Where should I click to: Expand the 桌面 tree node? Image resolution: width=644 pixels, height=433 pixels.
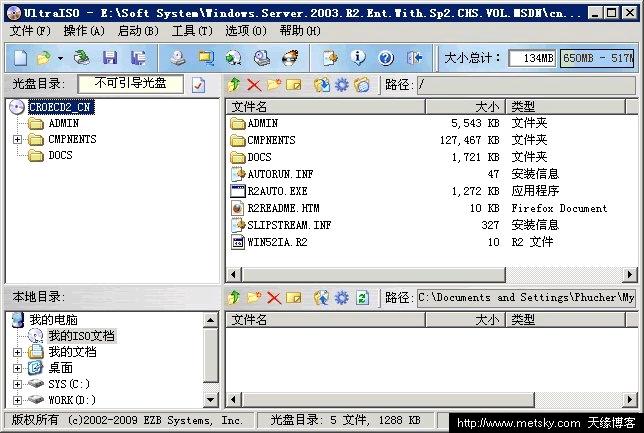[x=17, y=369]
